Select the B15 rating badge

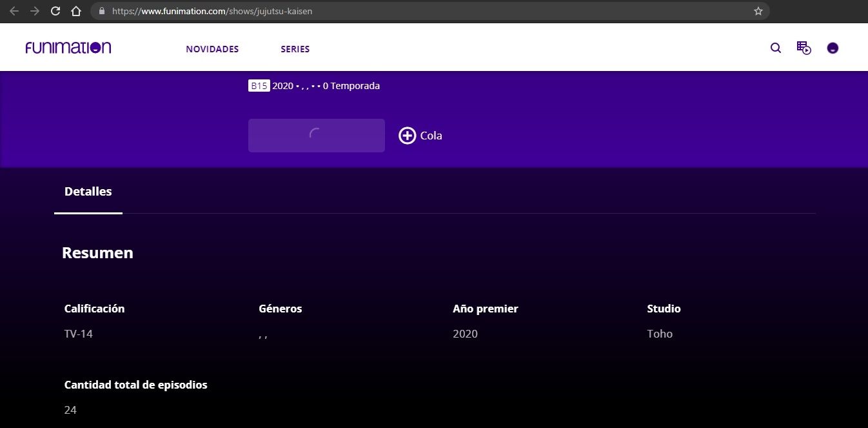click(x=259, y=86)
